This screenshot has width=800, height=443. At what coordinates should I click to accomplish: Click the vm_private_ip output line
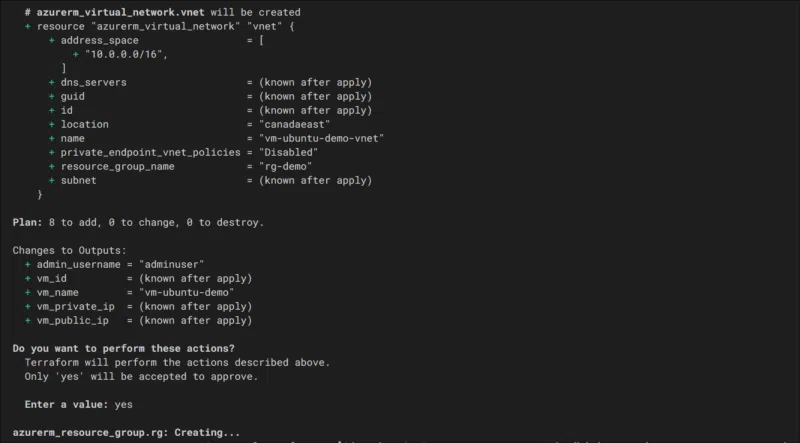[x=144, y=306]
